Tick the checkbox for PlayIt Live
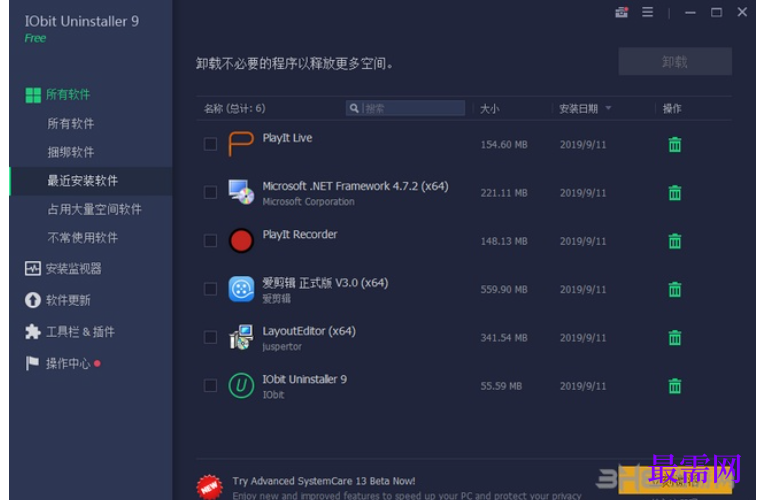The width and height of the screenshot is (760, 500). coord(210,144)
